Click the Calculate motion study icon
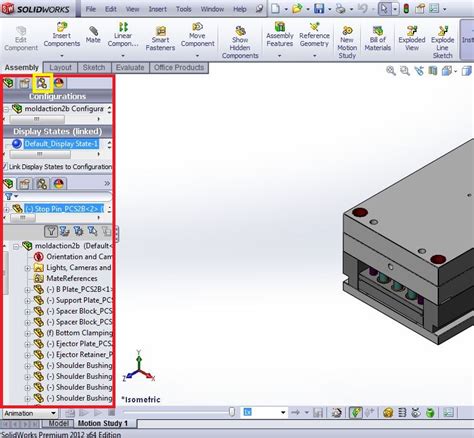 [x=69, y=413]
